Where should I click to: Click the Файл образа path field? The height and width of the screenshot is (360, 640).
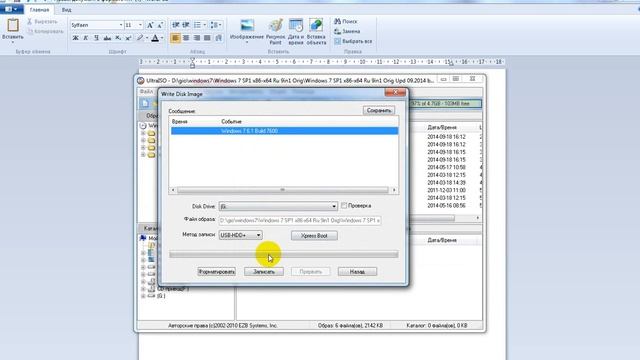pyautogui.click(x=300, y=220)
